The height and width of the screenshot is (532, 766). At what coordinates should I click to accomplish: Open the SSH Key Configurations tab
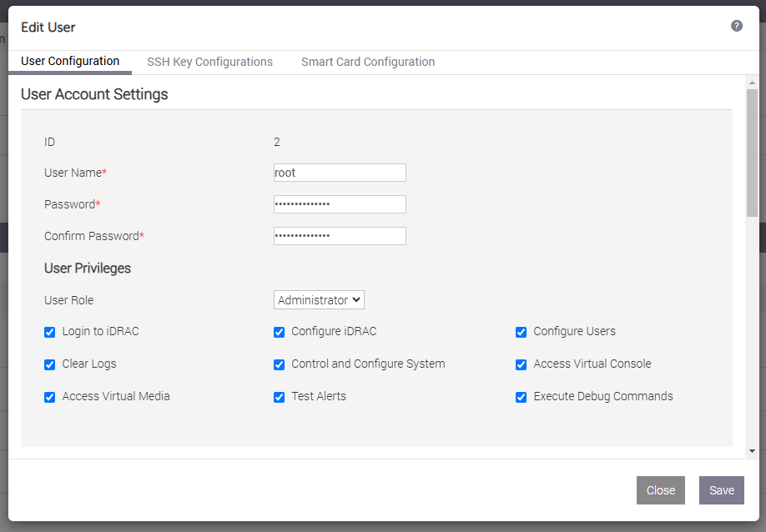coord(210,62)
